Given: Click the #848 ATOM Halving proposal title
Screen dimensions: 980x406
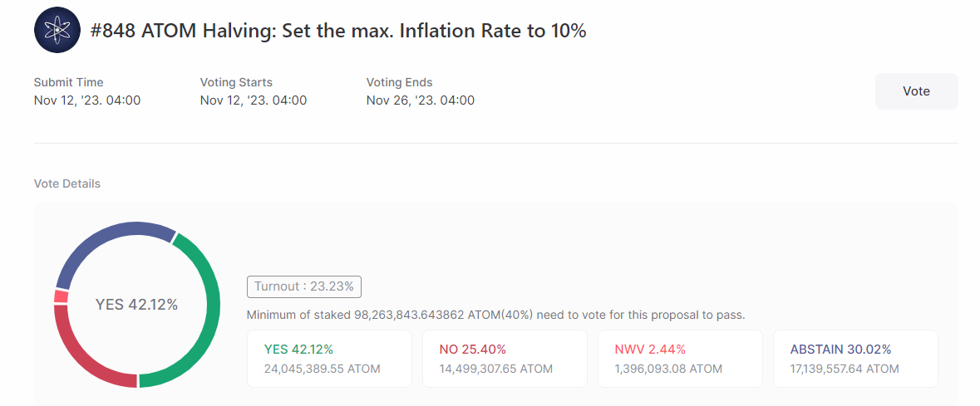Looking at the screenshot, I should [x=338, y=32].
